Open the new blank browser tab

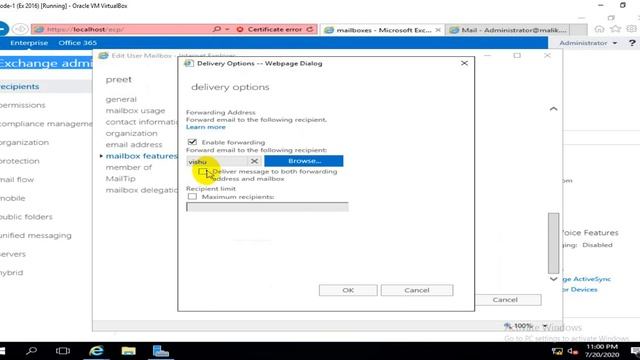click(578, 30)
